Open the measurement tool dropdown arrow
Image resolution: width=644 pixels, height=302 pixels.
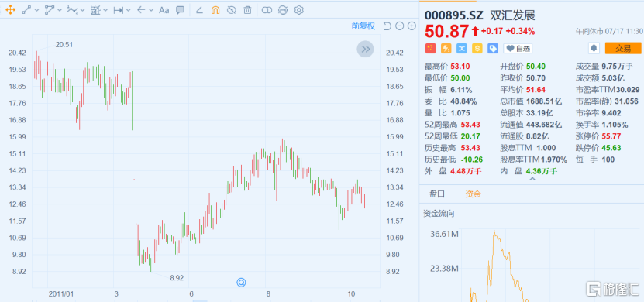point(105,10)
